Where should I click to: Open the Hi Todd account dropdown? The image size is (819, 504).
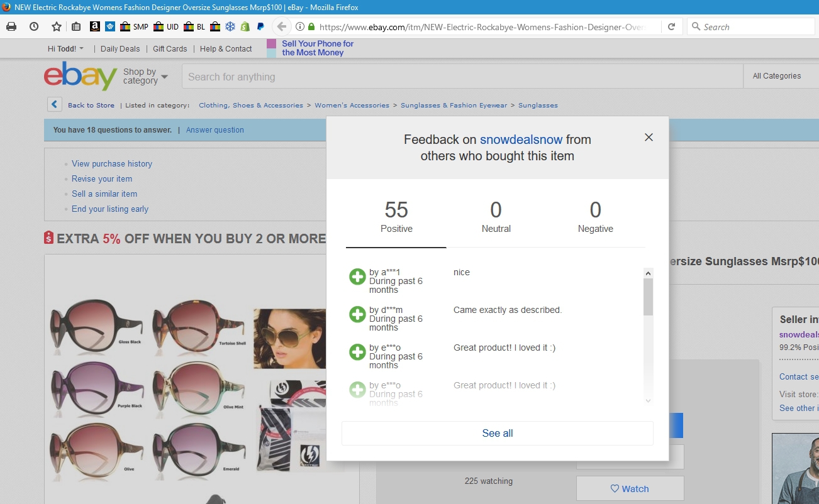(x=65, y=48)
